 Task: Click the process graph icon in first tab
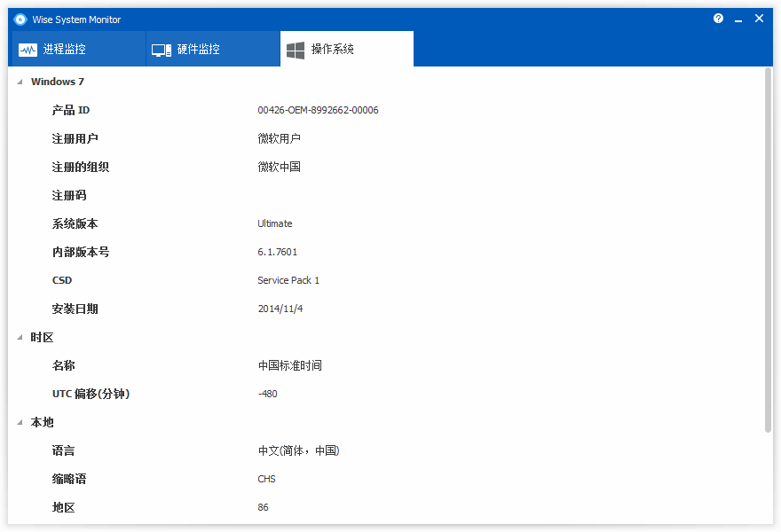(x=28, y=49)
